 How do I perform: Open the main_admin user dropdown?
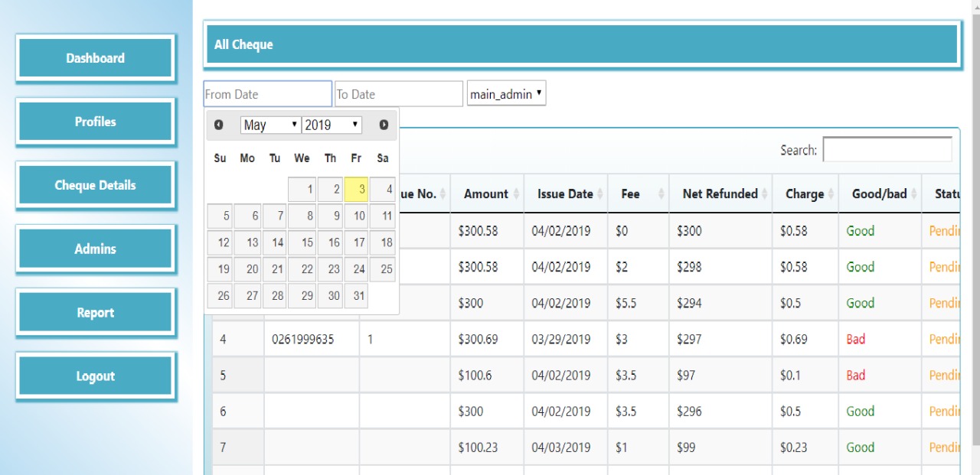506,94
